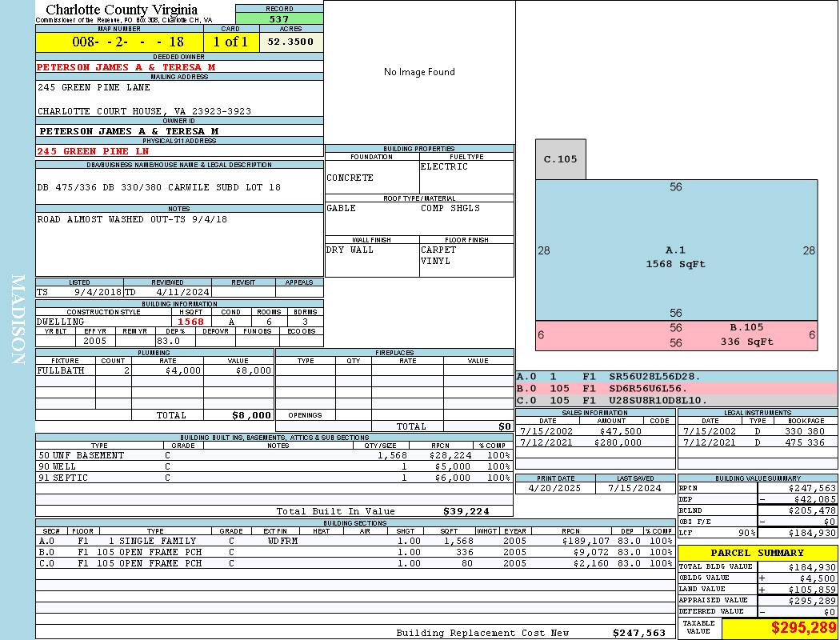Click the listed date 9/4/2018
This screenshot has width=840, height=640.
click(x=98, y=292)
